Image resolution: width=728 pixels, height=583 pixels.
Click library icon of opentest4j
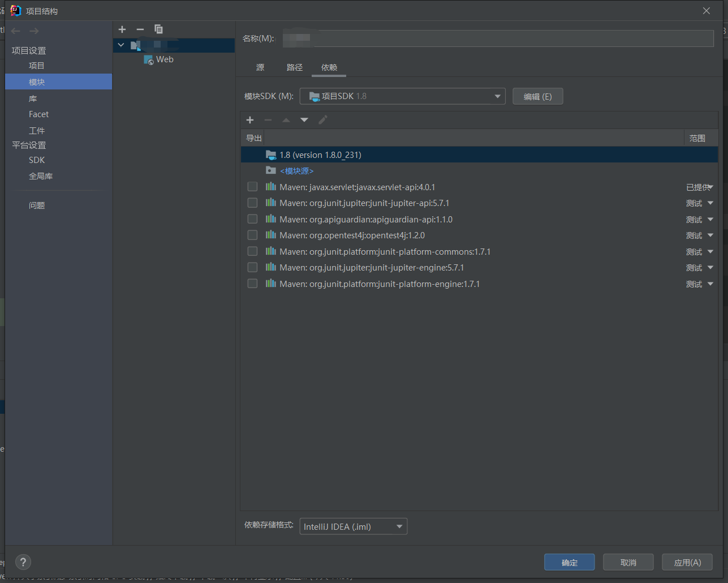pyautogui.click(x=271, y=235)
